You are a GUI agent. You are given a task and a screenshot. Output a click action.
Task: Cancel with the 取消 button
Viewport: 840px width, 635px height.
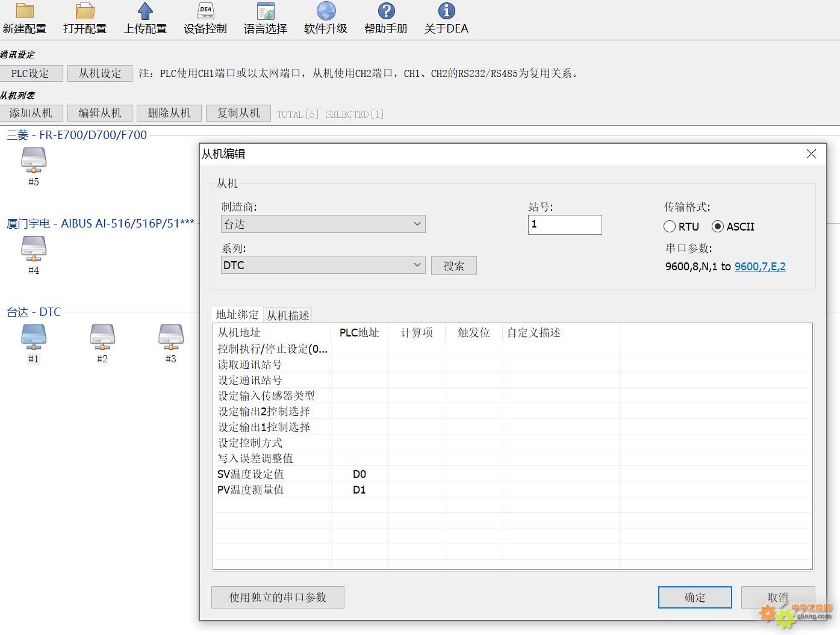click(x=778, y=597)
